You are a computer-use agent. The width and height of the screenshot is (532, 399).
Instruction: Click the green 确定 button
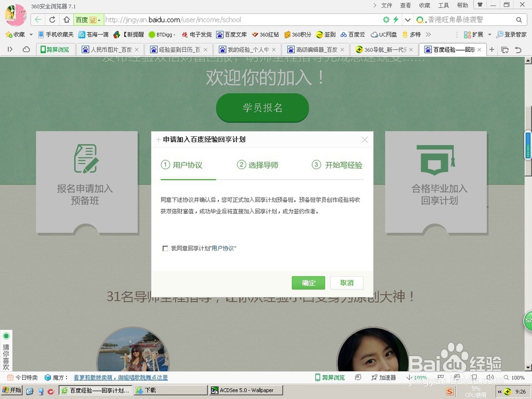pyautogui.click(x=309, y=282)
